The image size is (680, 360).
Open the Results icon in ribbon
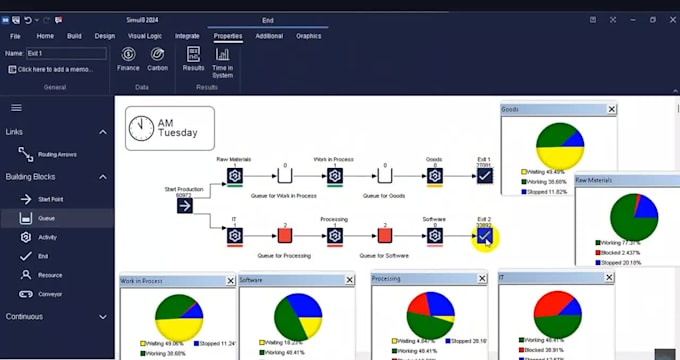(x=193, y=59)
